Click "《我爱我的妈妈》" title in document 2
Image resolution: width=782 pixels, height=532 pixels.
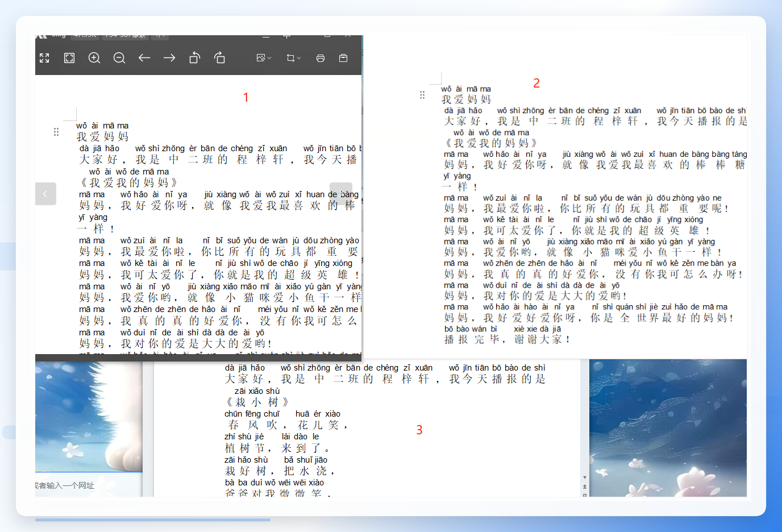[x=490, y=143]
